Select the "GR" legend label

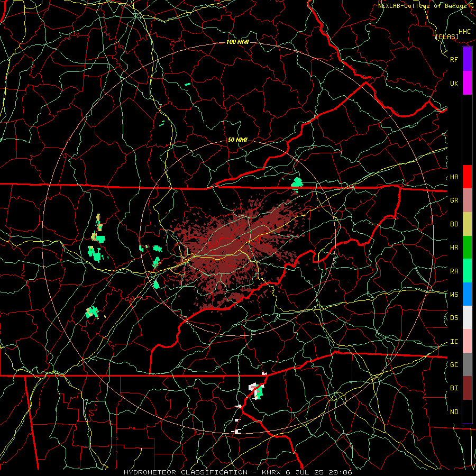(454, 200)
